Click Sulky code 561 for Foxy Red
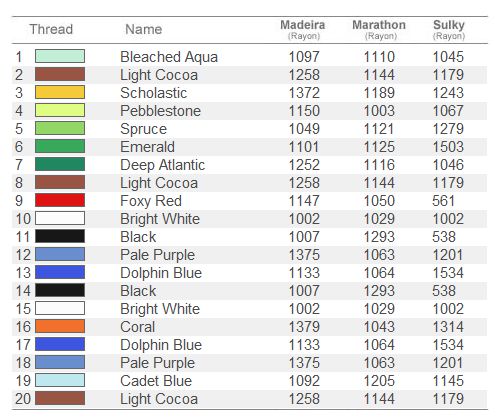This screenshot has width=500, height=420. point(444,201)
